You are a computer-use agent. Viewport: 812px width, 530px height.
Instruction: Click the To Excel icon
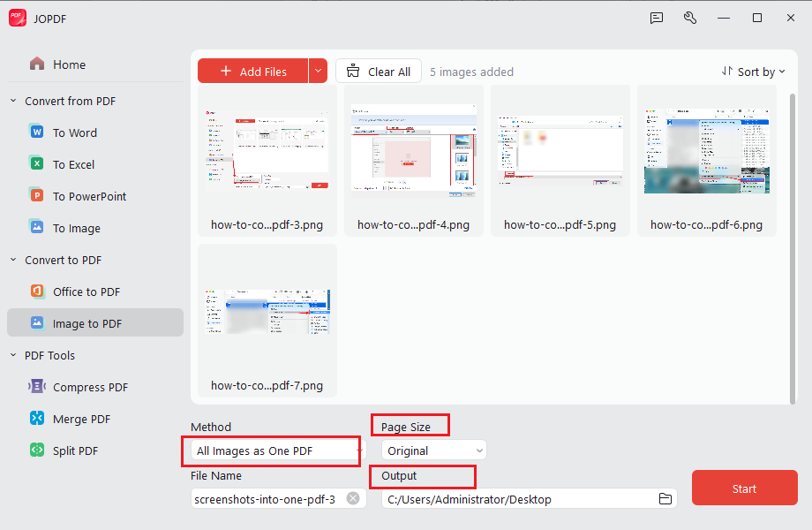tap(37, 163)
